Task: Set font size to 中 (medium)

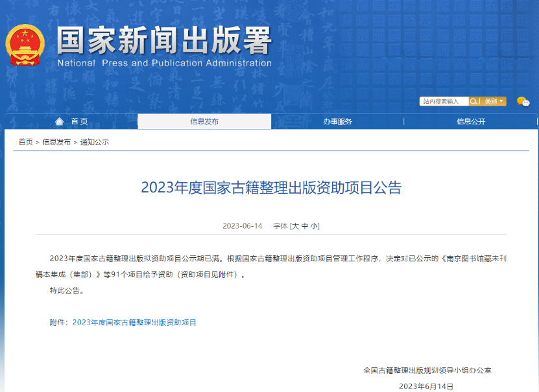Action: click(x=305, y=226)
